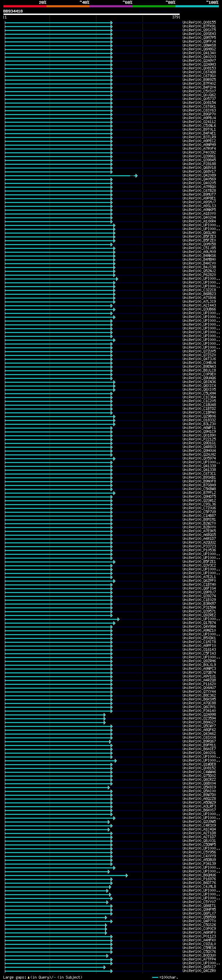
Task: Open hit UniRef100_Q9SXT5
Action: point(199,30)
